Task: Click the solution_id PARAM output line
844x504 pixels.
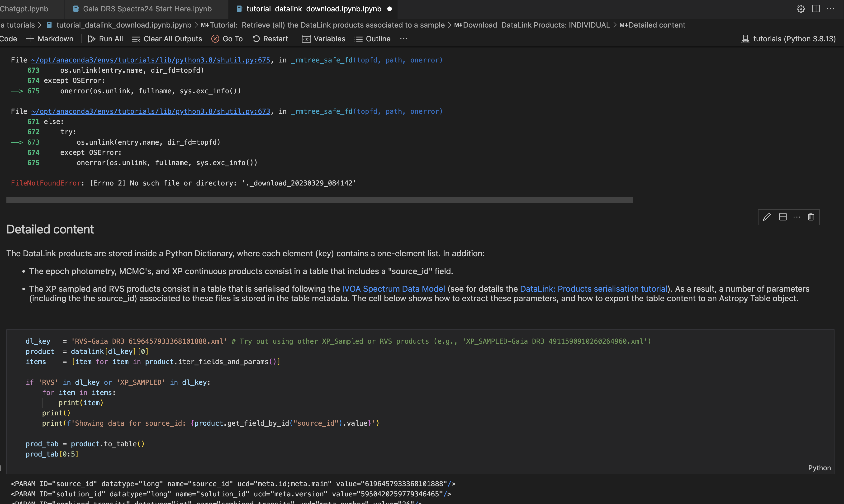Action: 231,494
